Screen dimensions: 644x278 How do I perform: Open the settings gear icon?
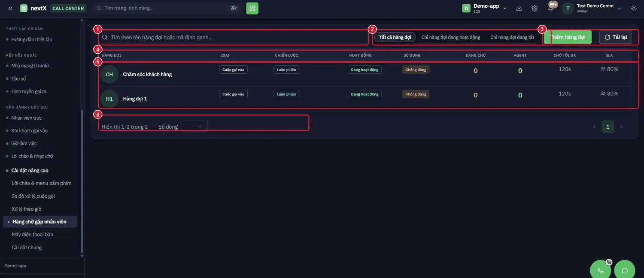(535, 8)
